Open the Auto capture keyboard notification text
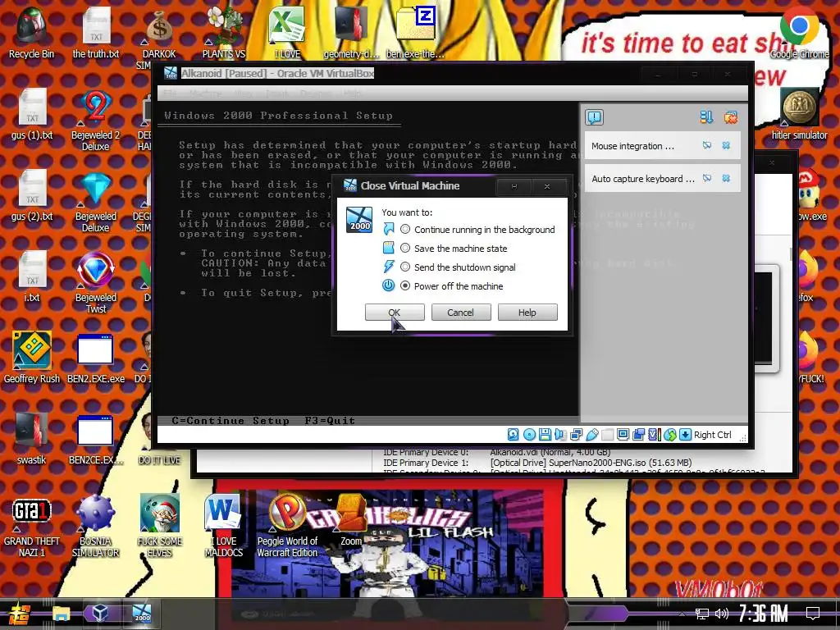840x630 pixels. point(643,179)
